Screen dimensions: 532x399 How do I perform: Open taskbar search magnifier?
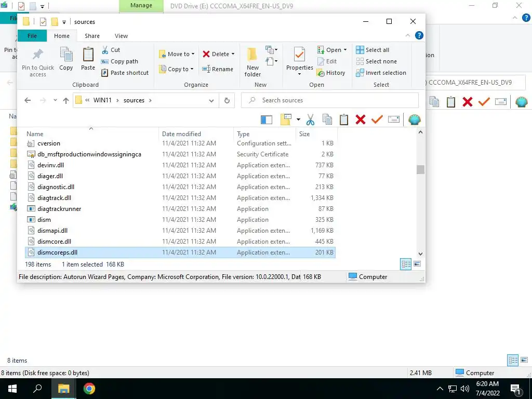(37, 389)
